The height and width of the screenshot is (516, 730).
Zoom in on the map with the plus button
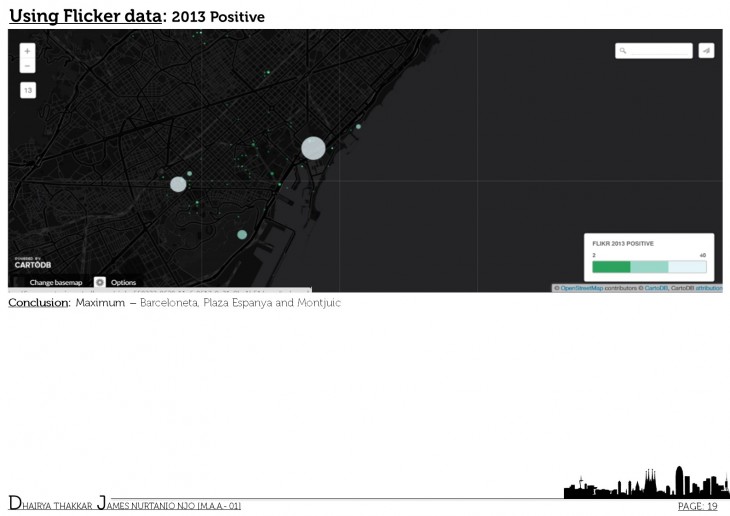click(27, 50)
